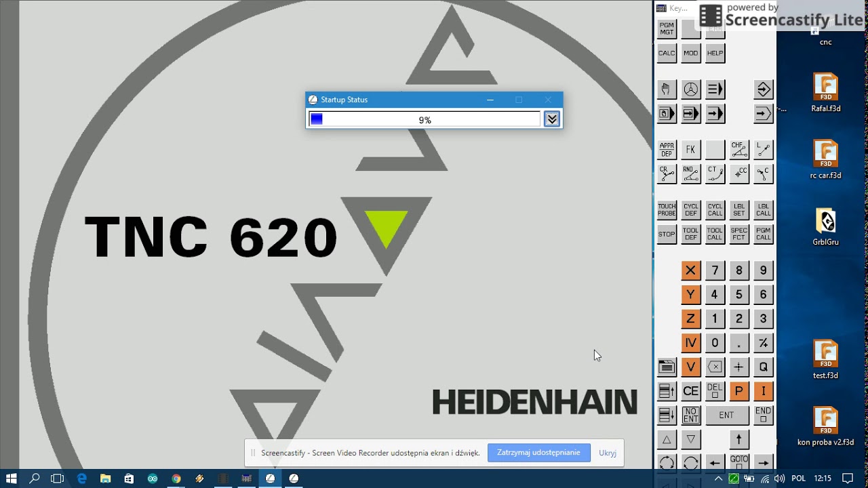Viewport: 868px width, 488px height.
Task: Select the CR circular radius key
Action: tap(667, 174)
